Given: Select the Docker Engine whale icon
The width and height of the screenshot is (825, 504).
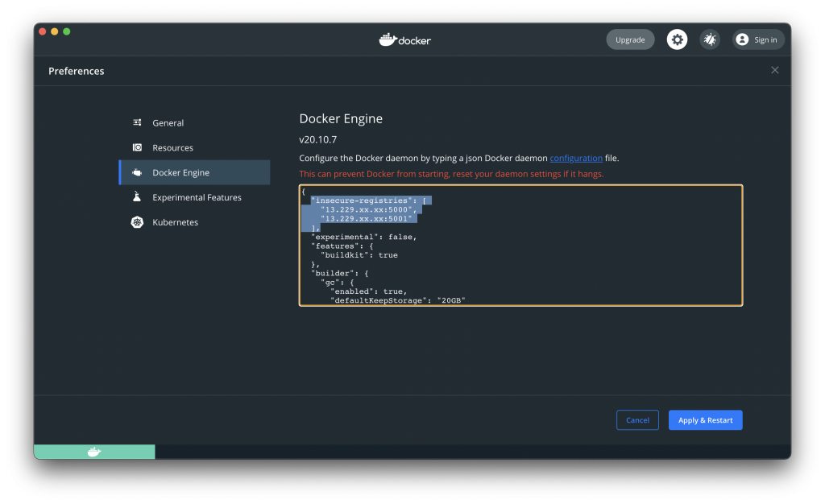Looking at the screenshot, I should pyautogui.click(x=137, y=172).
